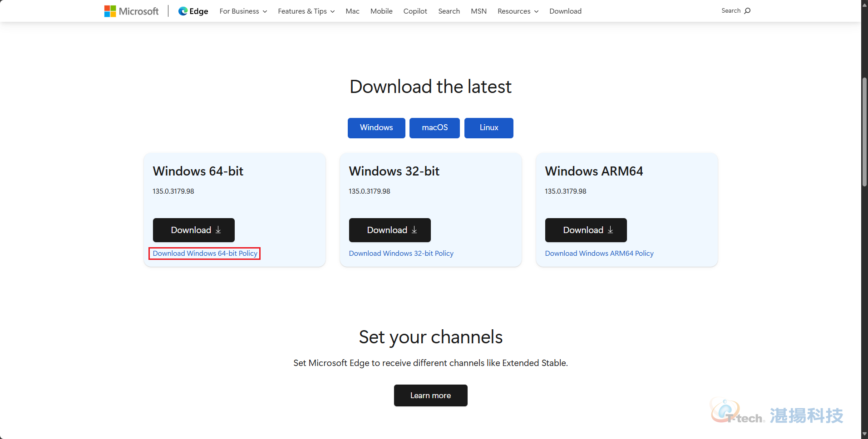Open Download Windows 64-bit Policy link

205,253
